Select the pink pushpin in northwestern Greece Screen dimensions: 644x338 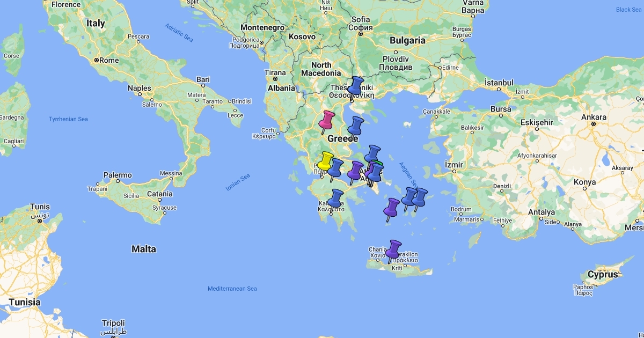click(x=327, y=120)
